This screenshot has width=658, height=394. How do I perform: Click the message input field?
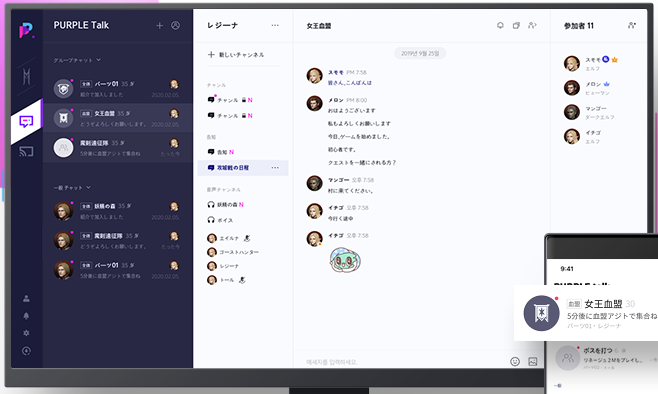tap(401, 361)
